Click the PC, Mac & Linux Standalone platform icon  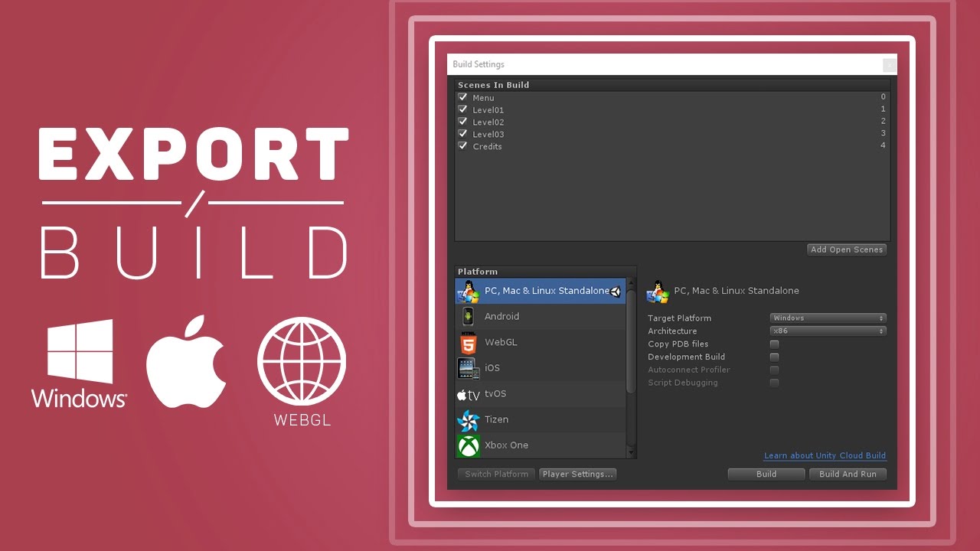468,291
